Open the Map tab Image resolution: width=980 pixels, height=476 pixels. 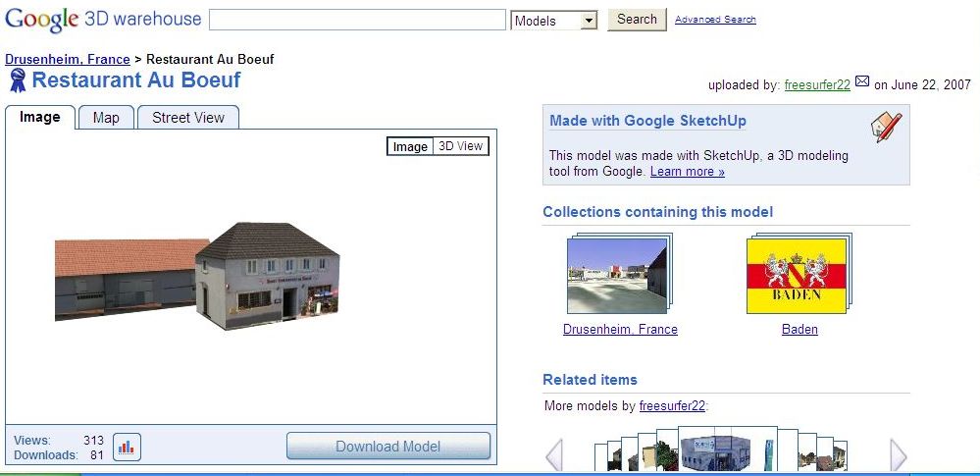(x=106, y=118)
